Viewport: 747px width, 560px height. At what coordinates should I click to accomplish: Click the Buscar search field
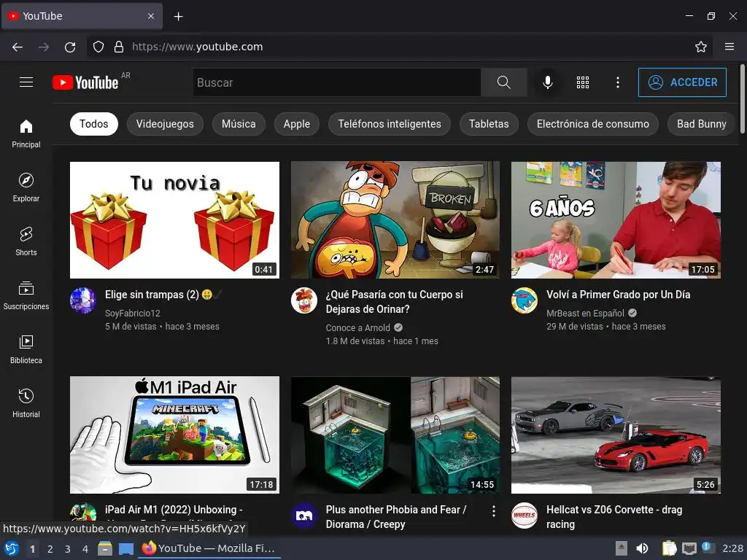336,82
